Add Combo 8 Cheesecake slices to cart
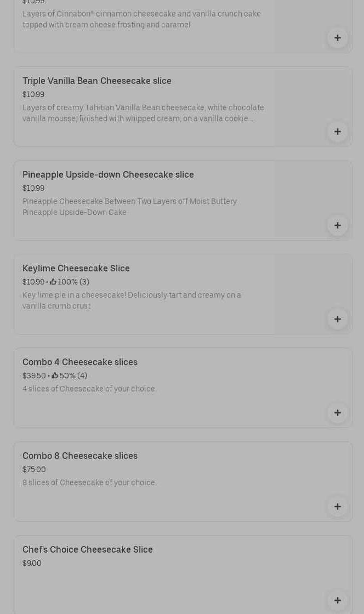 pyautogui.click(x=337, y=507)
